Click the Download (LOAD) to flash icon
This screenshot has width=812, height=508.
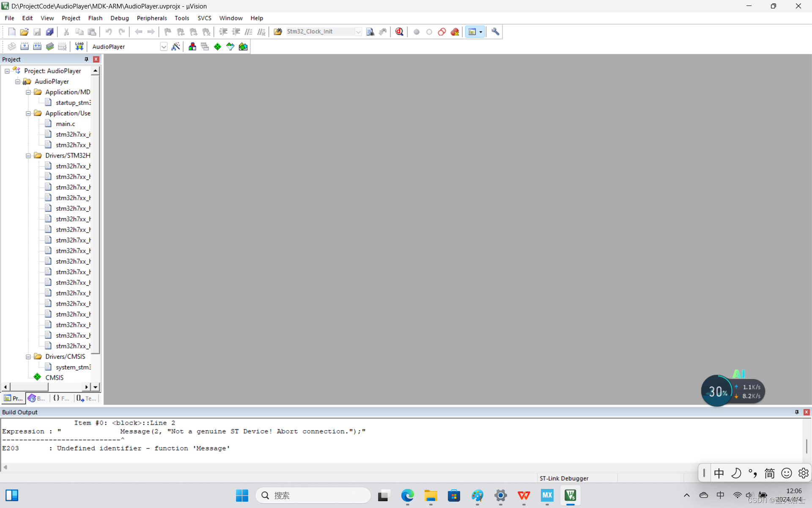[79, 47]
